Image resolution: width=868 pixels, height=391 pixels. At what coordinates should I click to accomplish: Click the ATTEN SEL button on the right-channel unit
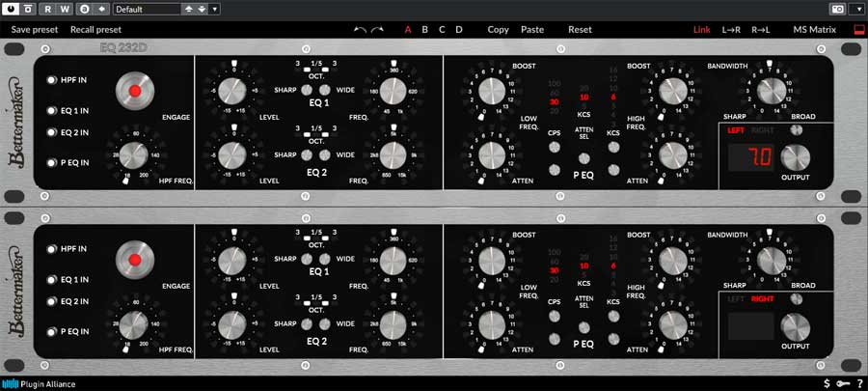(x=584, y=327)
